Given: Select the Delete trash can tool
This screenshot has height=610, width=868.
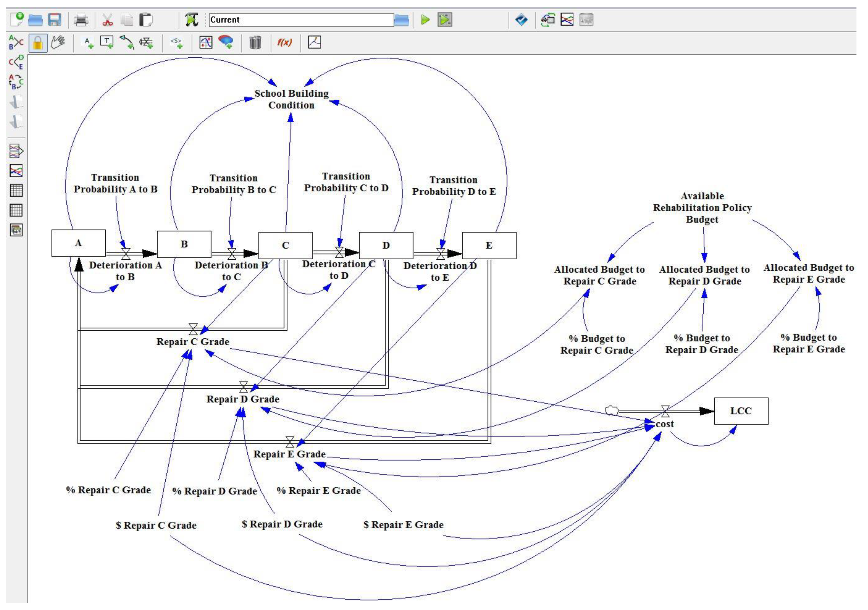Looking at the screenshot, I should [255, 42].
